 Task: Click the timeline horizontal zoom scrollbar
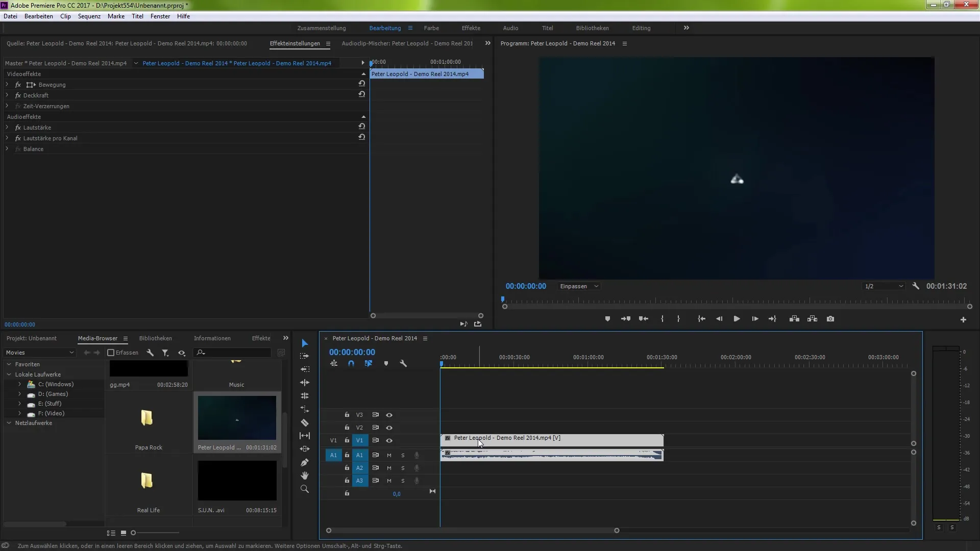[473, 531]
